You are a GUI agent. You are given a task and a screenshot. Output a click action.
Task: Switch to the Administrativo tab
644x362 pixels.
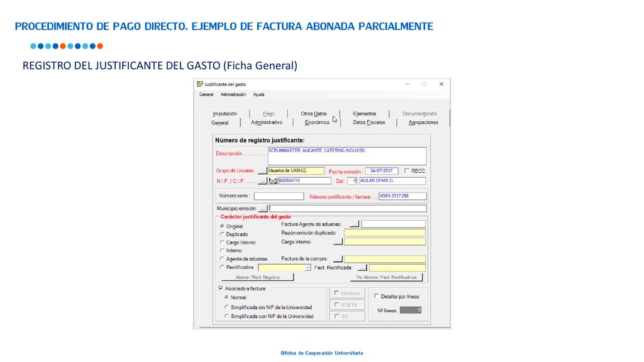pos(267,123)
